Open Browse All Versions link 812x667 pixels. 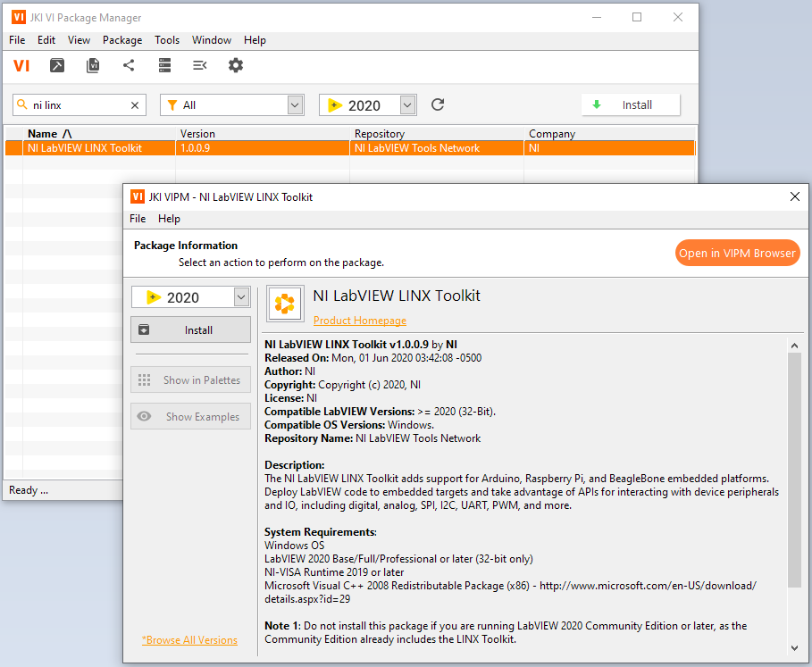coord(190,640)
